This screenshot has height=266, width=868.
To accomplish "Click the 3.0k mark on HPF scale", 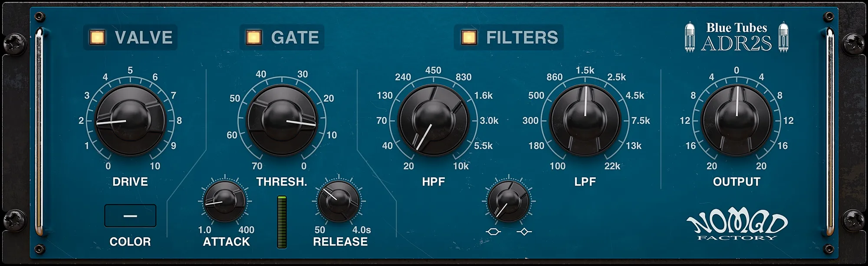I will coord(489,121).
